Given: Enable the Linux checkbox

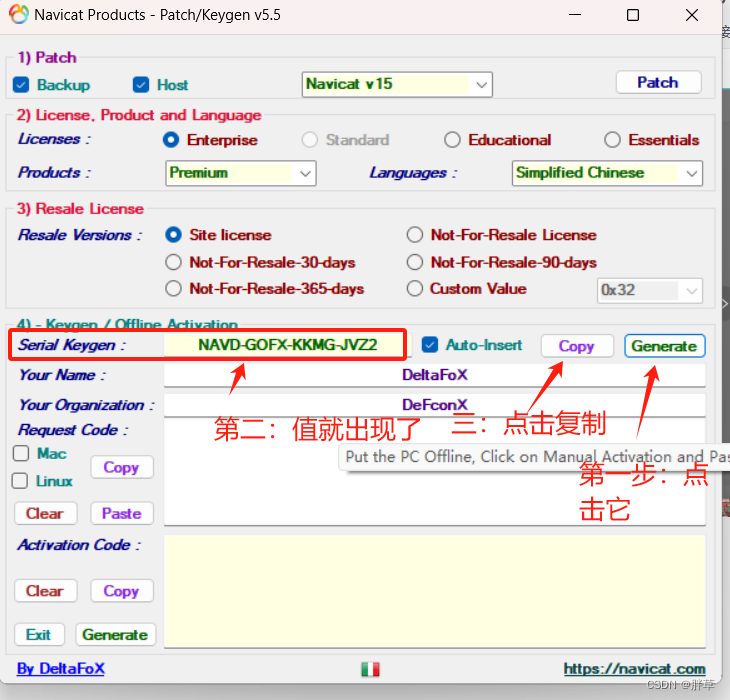Looking at the screenshot, I should (20, 481).
